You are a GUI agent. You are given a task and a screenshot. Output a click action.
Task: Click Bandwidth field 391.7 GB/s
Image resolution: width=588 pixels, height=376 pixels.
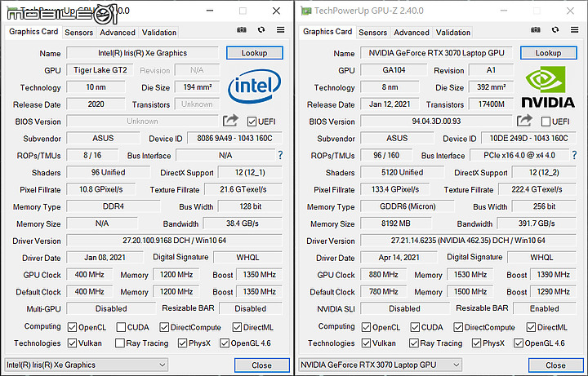(x=537, y=223)
